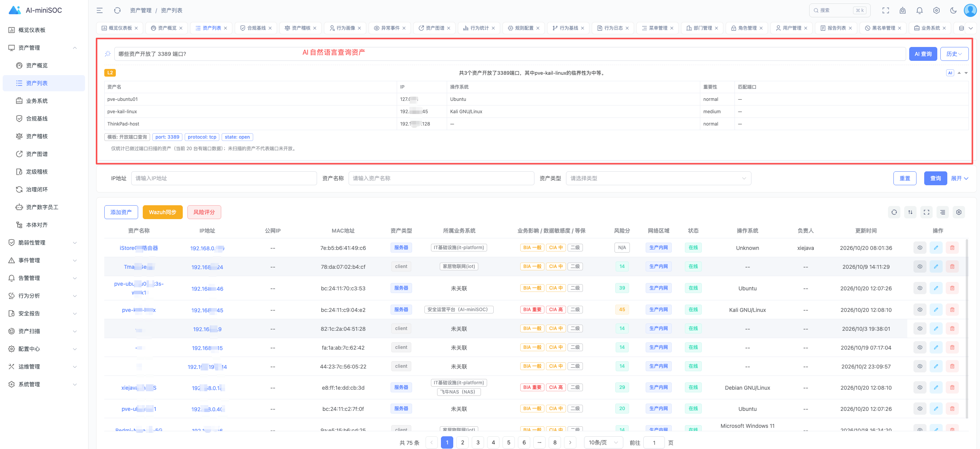Collapse the sidebar with hamburger icon

(100, 10)
